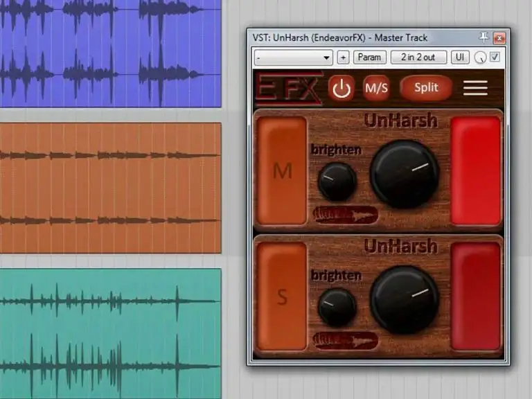Click the EFX logo
This screenshot has width=532, height=399.
pos(288,88)
